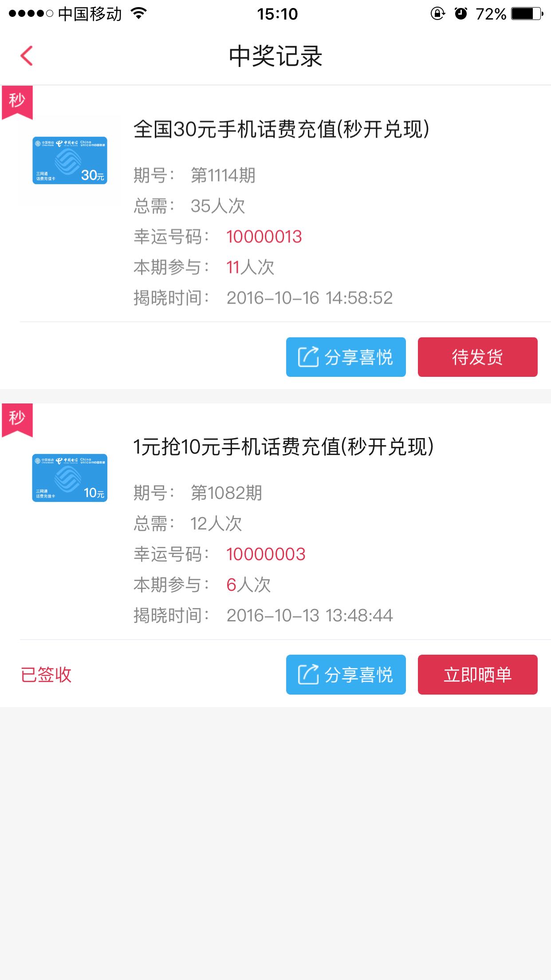Open 全国30元手机话费充值 item title
The image size is (551, 980).
[282, 129]
